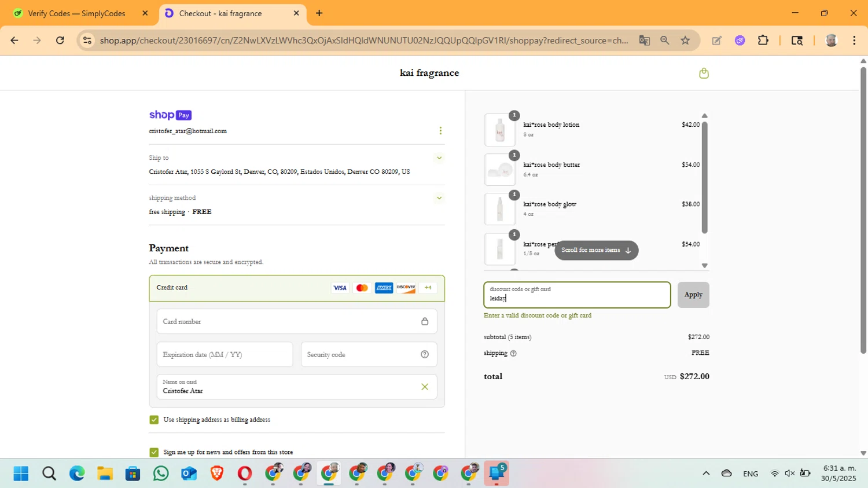The width and height of the screenshot is (868, 488).
Task: Open Windows Start menu
Action: (21, 474)
